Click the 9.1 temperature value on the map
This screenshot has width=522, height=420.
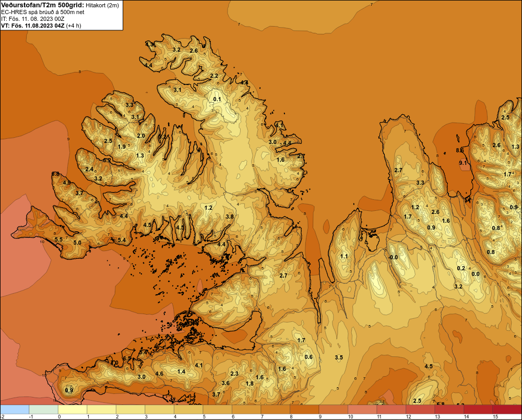(x=462, y=163)
